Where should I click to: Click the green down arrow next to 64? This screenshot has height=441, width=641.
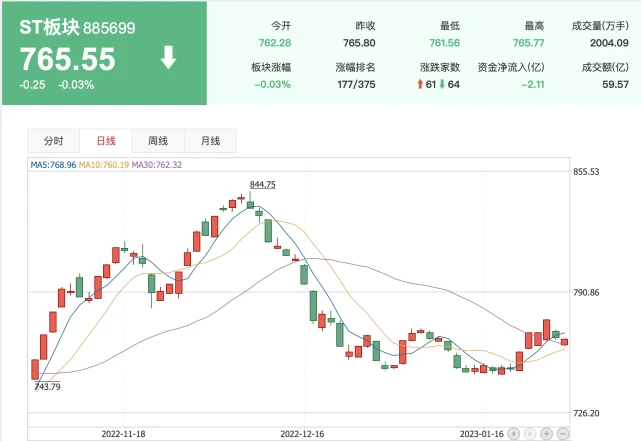click(441, 85)
